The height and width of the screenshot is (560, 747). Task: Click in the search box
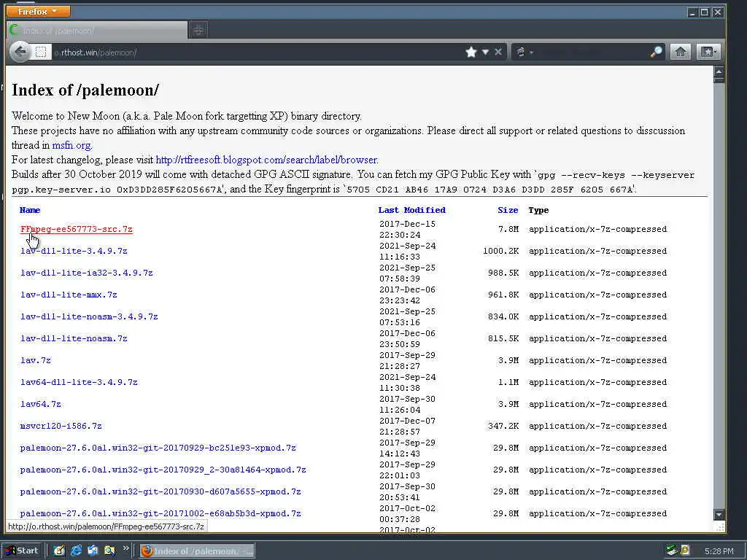(x=592, y=52)
